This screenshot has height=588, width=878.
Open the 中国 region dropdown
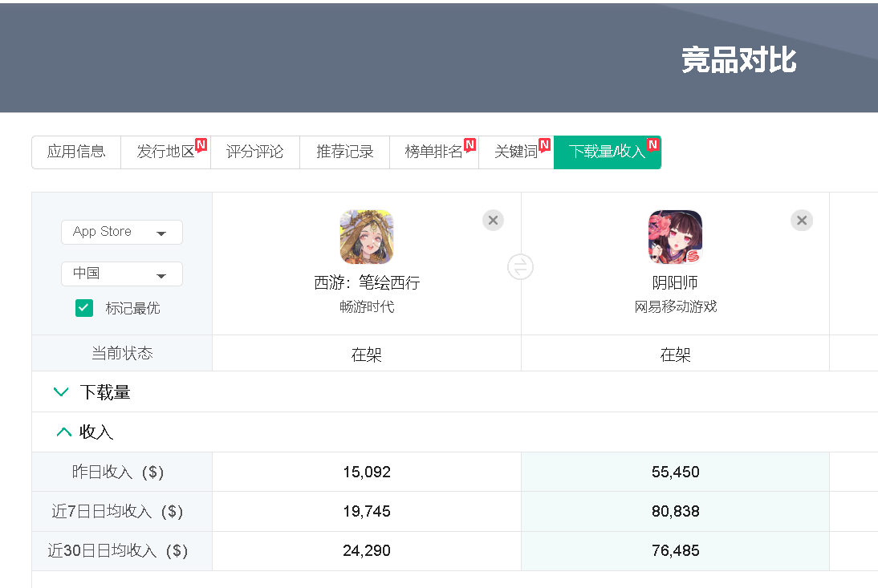121,274
